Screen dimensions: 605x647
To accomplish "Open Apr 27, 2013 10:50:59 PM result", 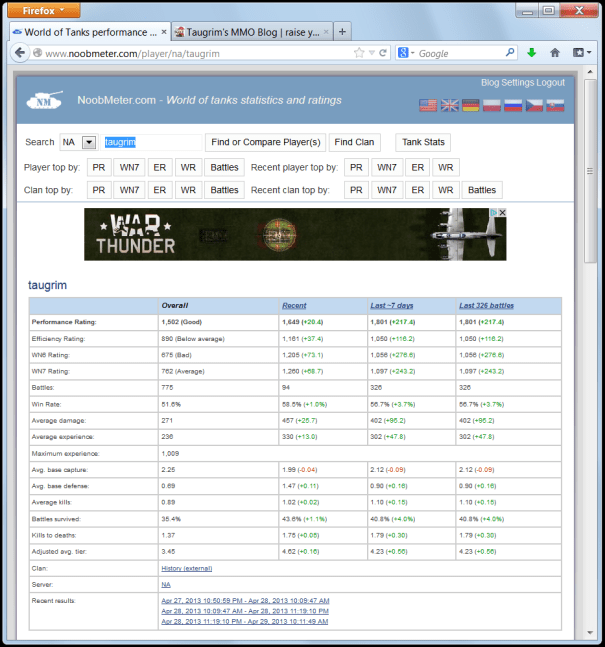I will (x=245, y=601).
